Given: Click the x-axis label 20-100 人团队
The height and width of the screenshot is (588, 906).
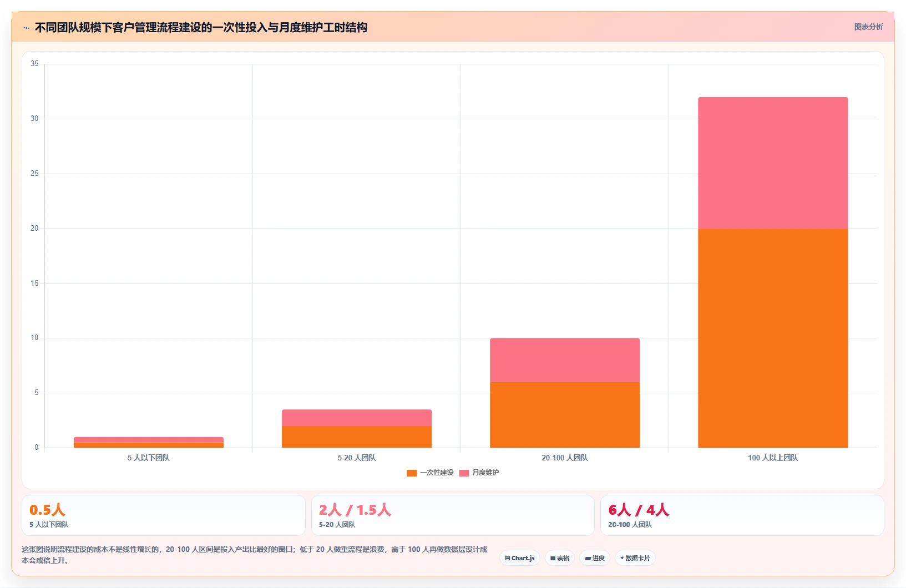Looking at the screenshot, I should (x=565, y=458).
